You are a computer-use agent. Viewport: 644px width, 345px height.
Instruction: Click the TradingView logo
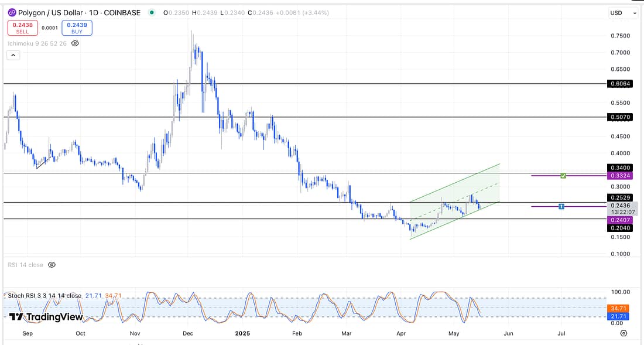[x=46, y=317]
